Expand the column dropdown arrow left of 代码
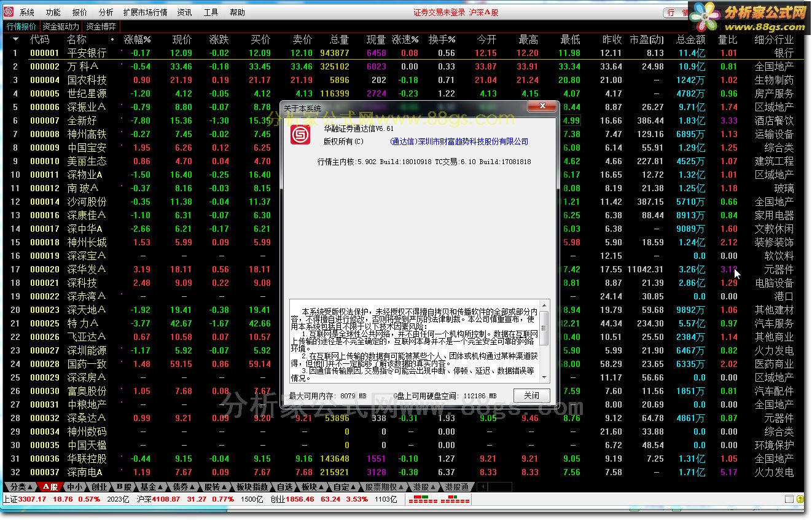This screenshot has width=812, height=520. 15,39
